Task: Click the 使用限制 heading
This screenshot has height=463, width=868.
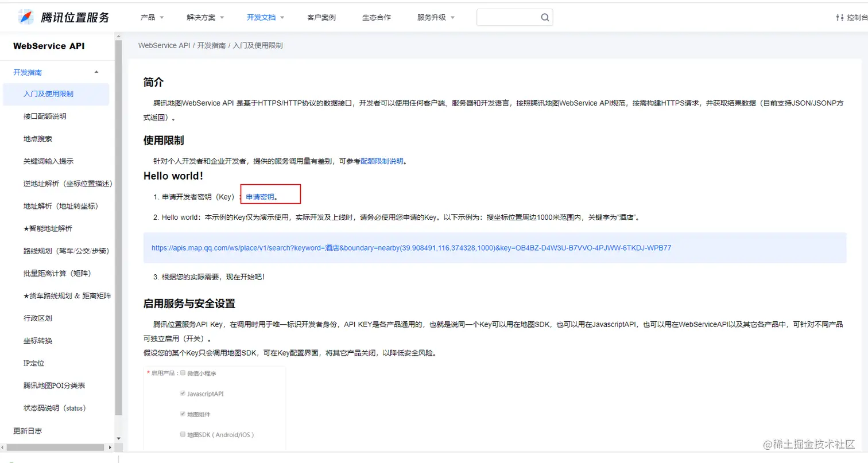Action: 164,141
